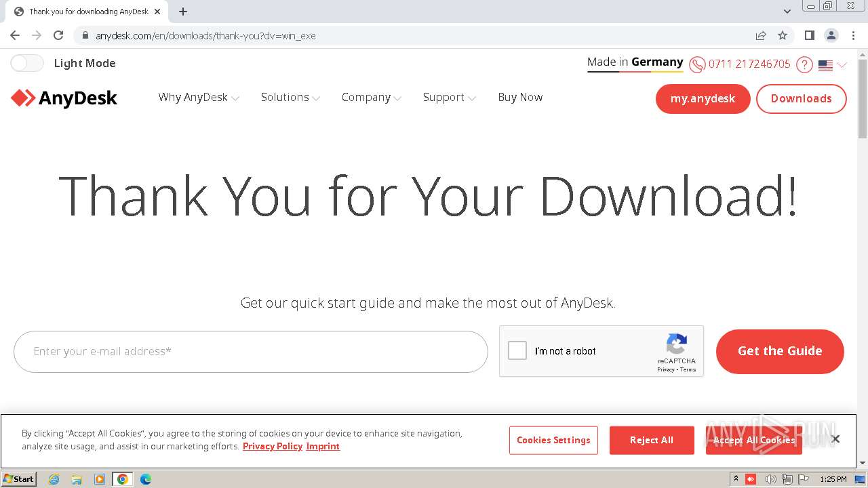Click the US flag language icon
The image size is (868, 488).
pos(825,65)
